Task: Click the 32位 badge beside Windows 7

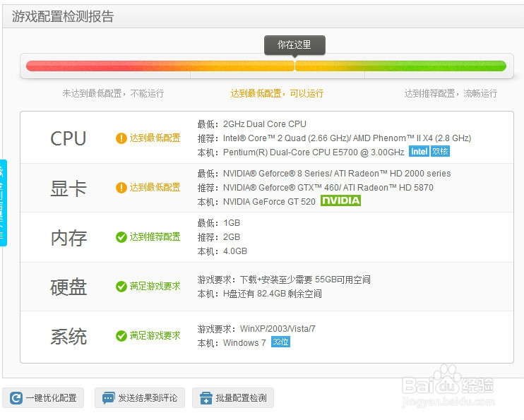Action: (x=280, y=342)
